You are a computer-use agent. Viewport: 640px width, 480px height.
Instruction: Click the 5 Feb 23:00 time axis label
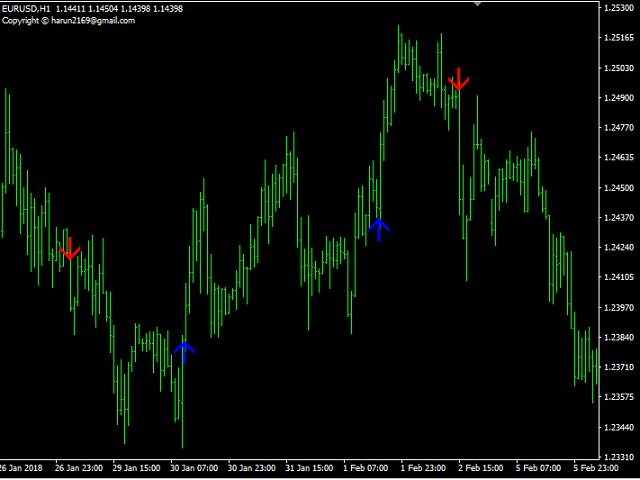(596, 468)
